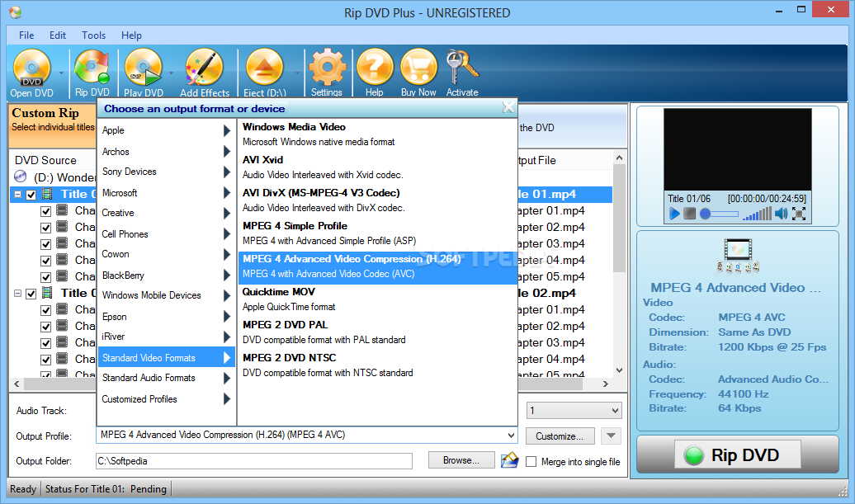Collapse the first Title tree node
Viewport: 855px width, 504px height.
17,194
